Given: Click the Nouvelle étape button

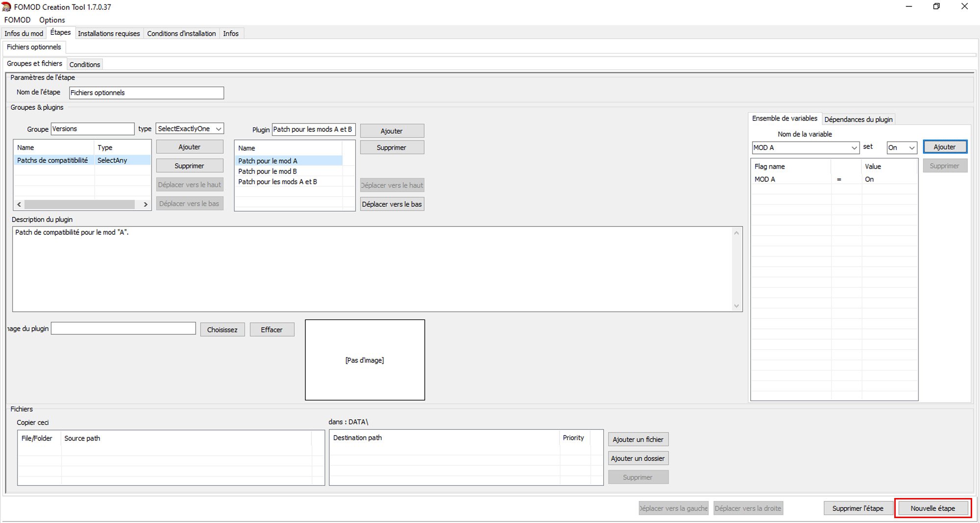Looking at the screenshot, I should click(x=932, y=508).
